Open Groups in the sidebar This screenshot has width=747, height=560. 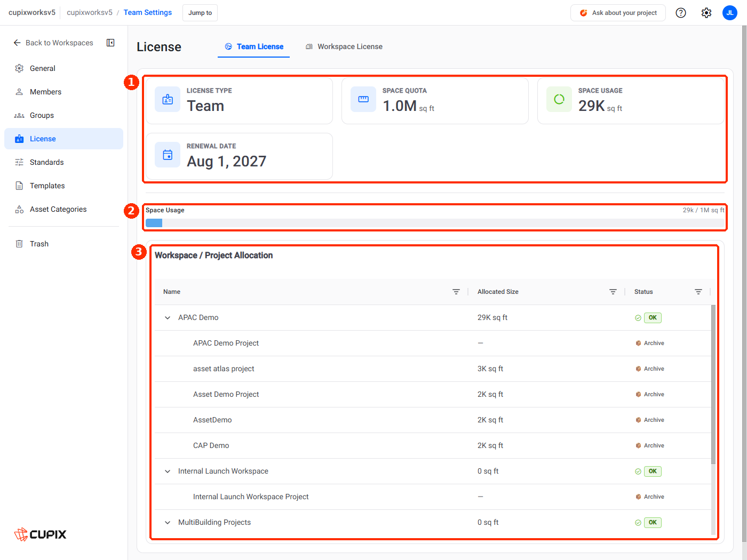click(63, 115)
